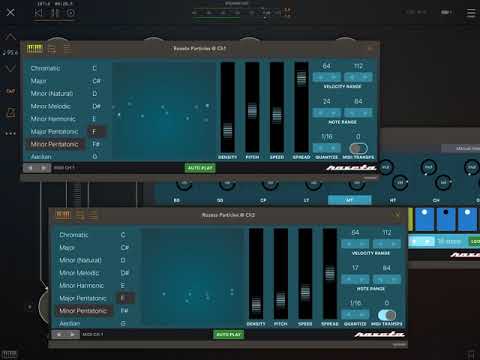Tap list icon in Particles Ch1 title bar
The image size is (480, 360).
(x=68, y=49)
